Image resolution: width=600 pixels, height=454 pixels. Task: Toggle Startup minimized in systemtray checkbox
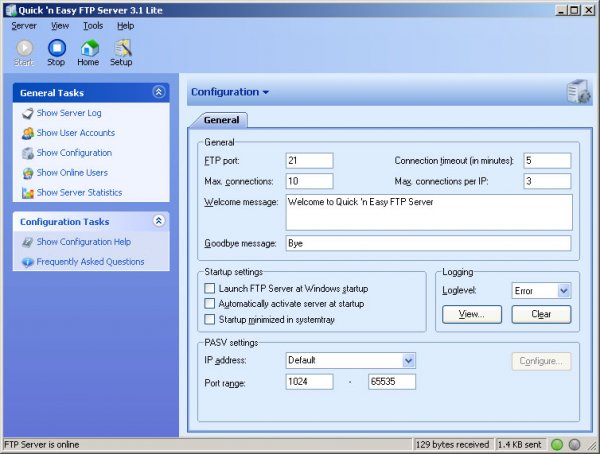210,319
